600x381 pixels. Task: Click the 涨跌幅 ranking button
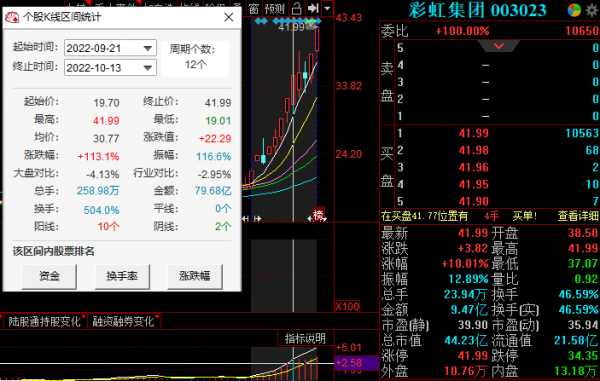[194, 276]
